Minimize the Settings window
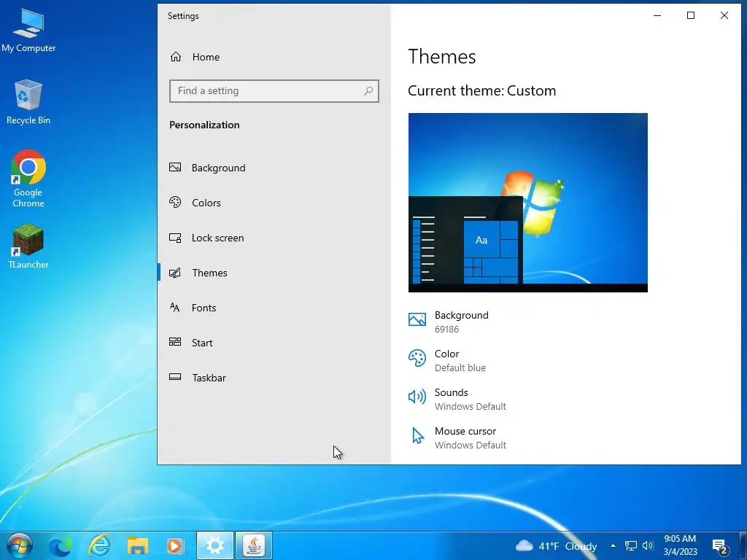Image resolution: width=747 pixels, height=560 pixels. (657, 16)
